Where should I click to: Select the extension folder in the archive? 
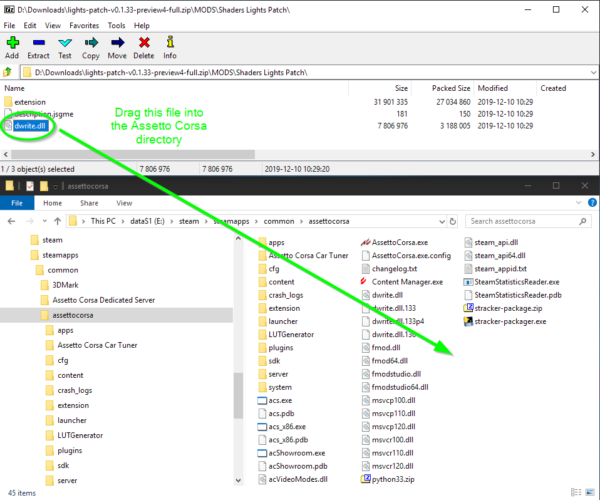pyautogui.click(x=25, y=102)
